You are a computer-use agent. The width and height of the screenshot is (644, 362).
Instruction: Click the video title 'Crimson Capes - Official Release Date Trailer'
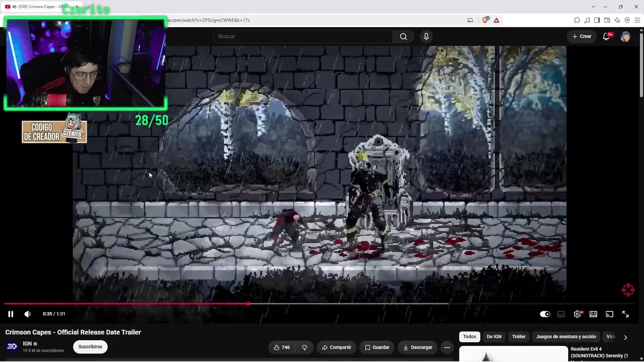[x=73, y=332]
